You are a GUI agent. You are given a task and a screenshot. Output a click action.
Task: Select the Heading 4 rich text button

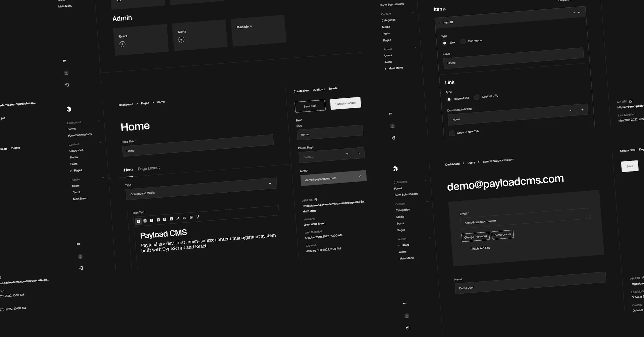(x=158, y=220)
